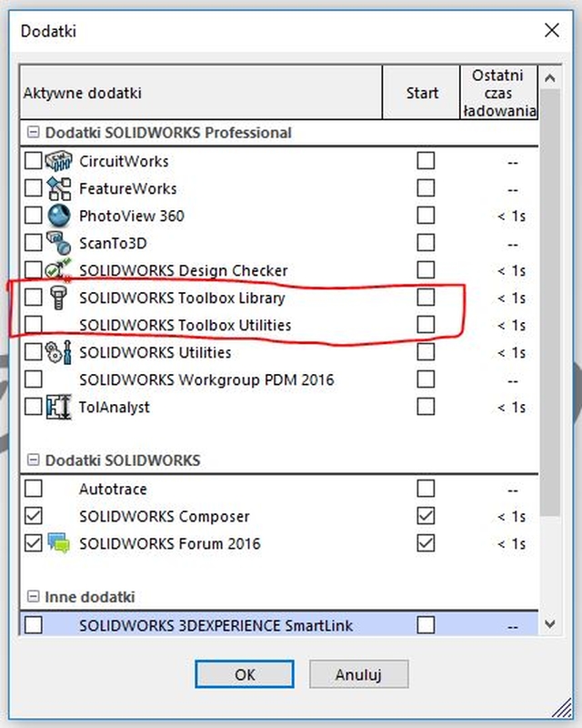Confirm with the OK button
The height and width of the screenshot is (728, 582).
(245, 674)
